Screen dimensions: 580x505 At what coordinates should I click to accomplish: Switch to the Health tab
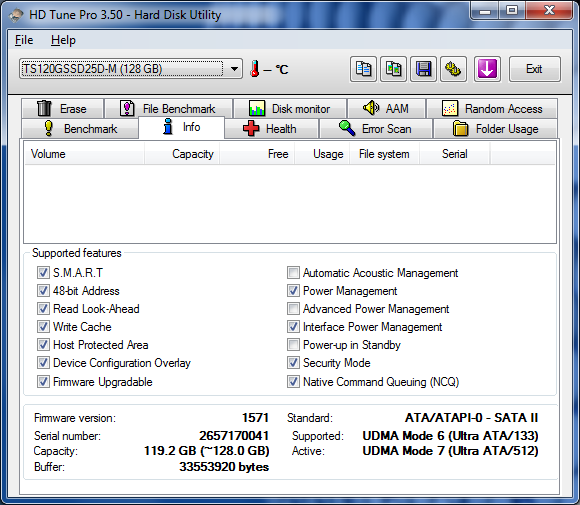pyautogui.click(x=272, y=129)
